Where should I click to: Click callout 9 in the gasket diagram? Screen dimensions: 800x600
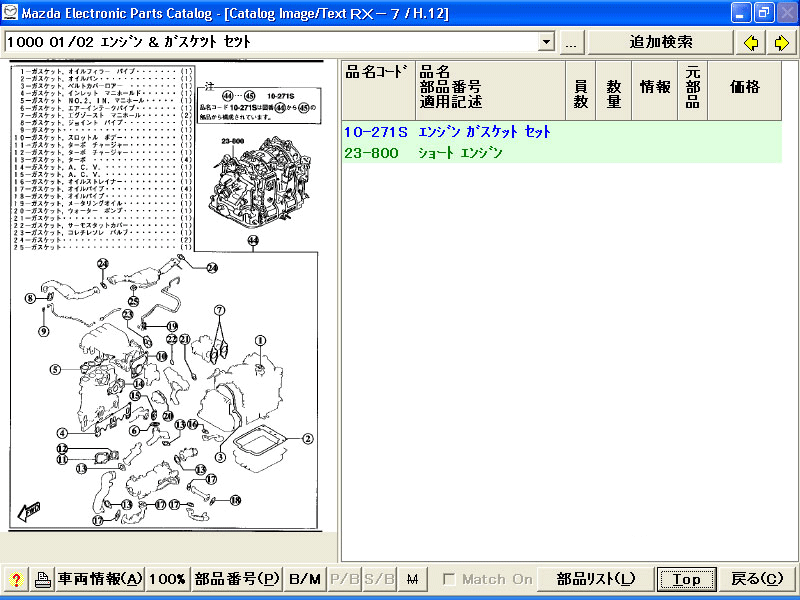coord(44,331)
